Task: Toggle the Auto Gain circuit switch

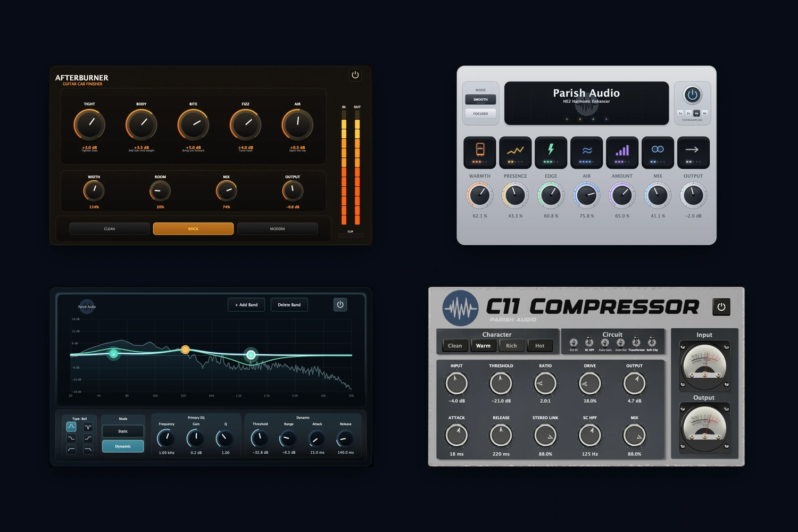Action: (x=605, y=343)
